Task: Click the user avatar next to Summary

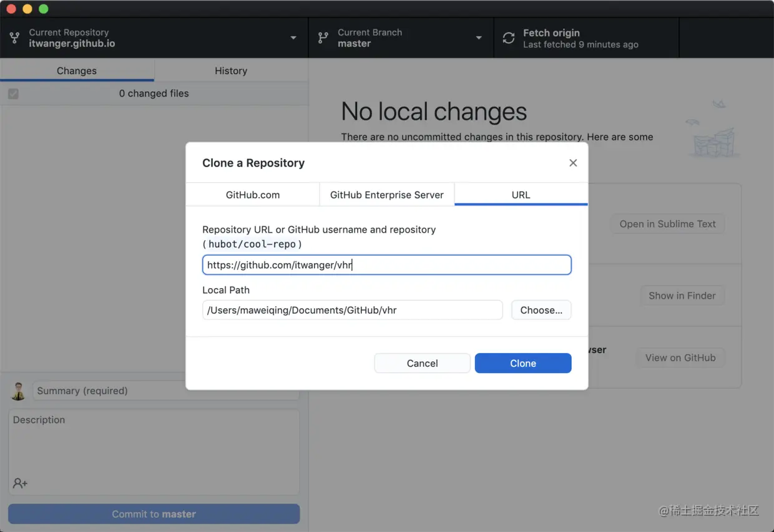Action: tap(19, 391)
